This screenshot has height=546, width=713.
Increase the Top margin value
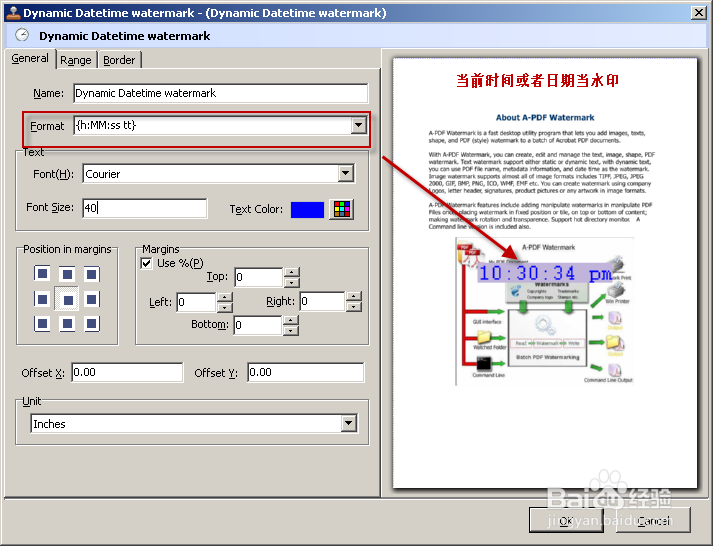[x=291, y=272]
